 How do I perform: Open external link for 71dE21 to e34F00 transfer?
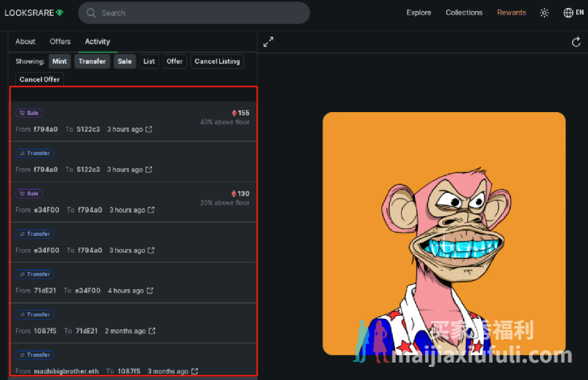click(150, 290)
